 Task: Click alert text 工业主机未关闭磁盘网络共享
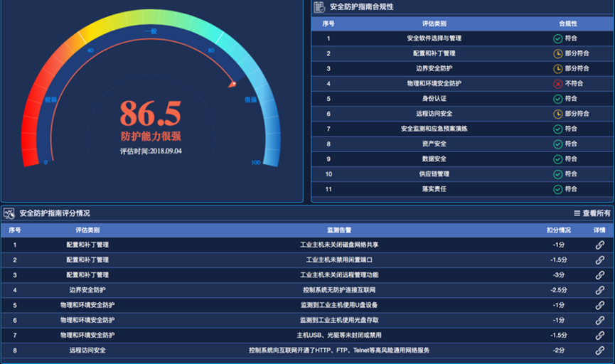(339, 245)
